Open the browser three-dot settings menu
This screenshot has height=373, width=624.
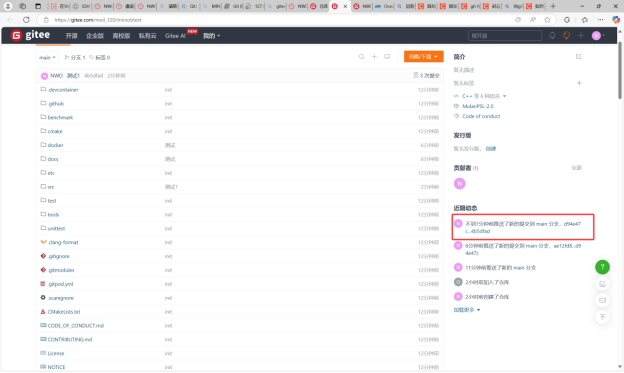click(600, 20)
